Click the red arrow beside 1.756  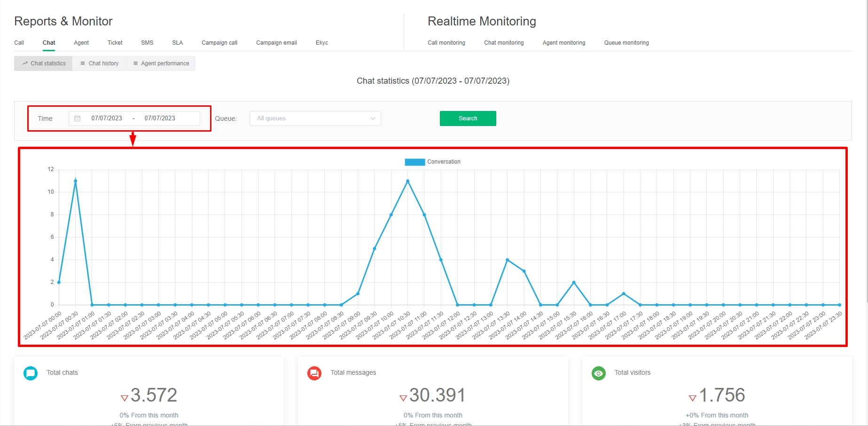point(692,398)
